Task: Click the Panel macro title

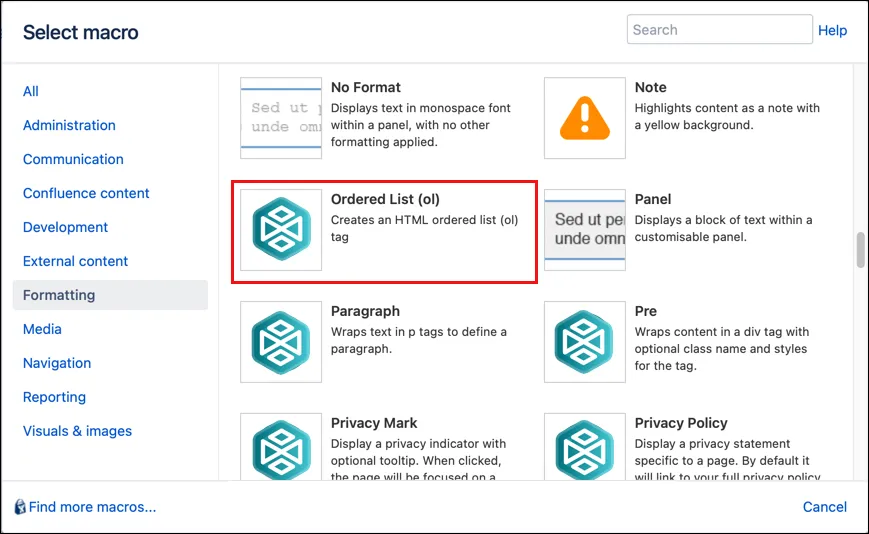Action: click(x=653, y=199)
